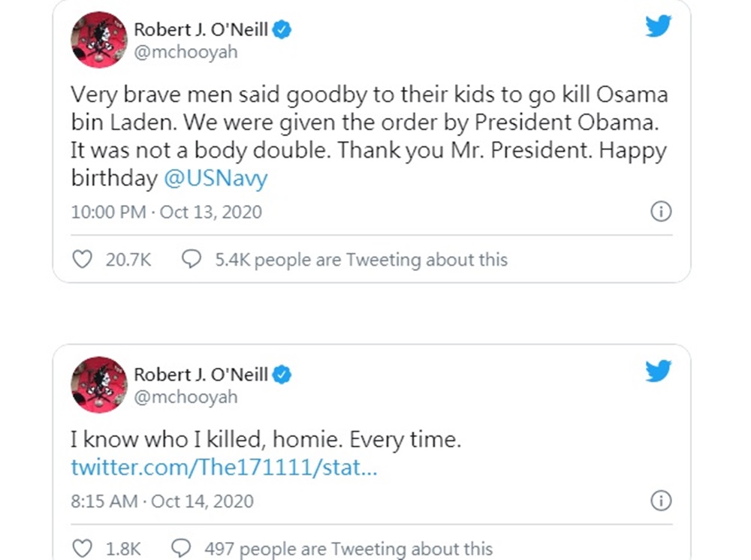The image size is (751, 560).
Task: Click the Twitter bird icon in first tweet
Action: pos(658,26)
